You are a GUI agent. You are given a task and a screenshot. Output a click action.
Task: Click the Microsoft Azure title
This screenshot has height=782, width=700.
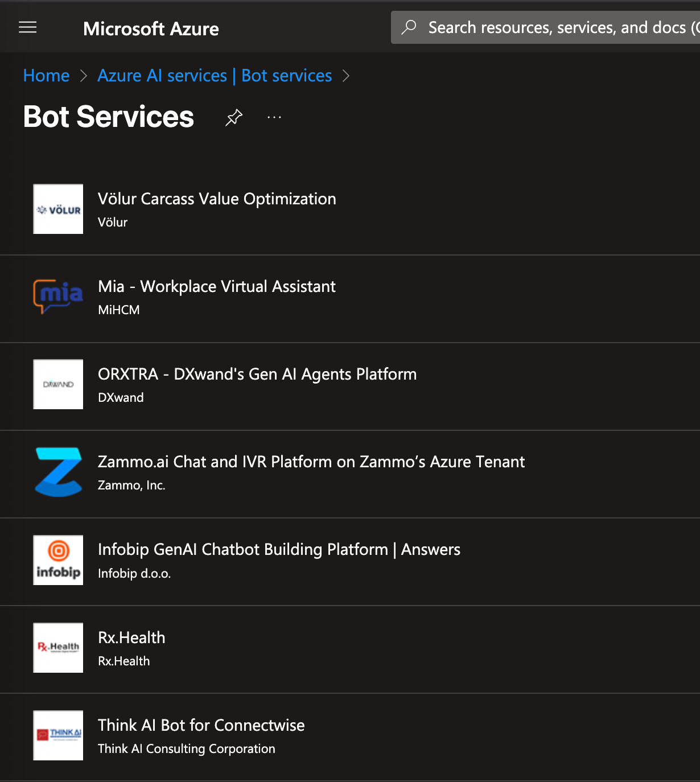151,28
